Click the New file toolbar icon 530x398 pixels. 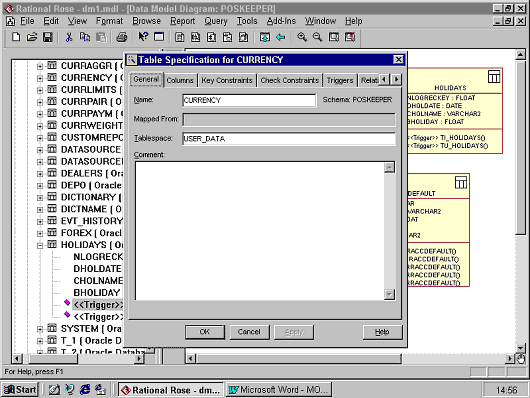click(x=16, y=37)
